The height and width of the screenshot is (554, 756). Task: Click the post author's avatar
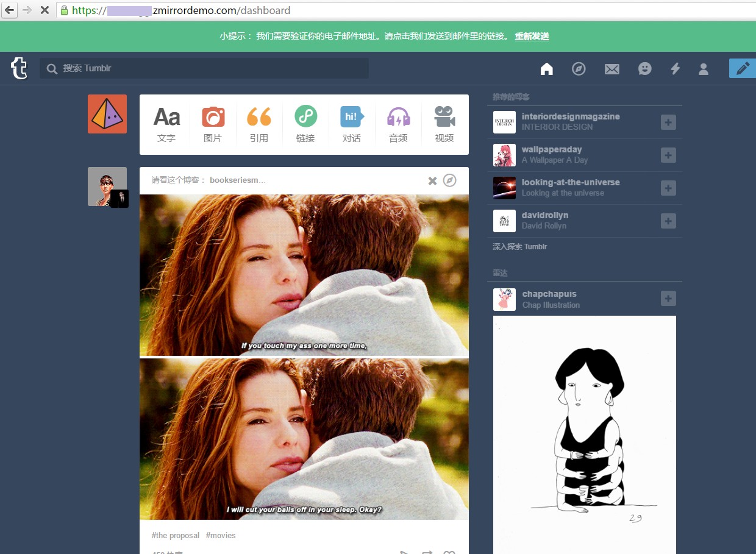coord(107,186)
